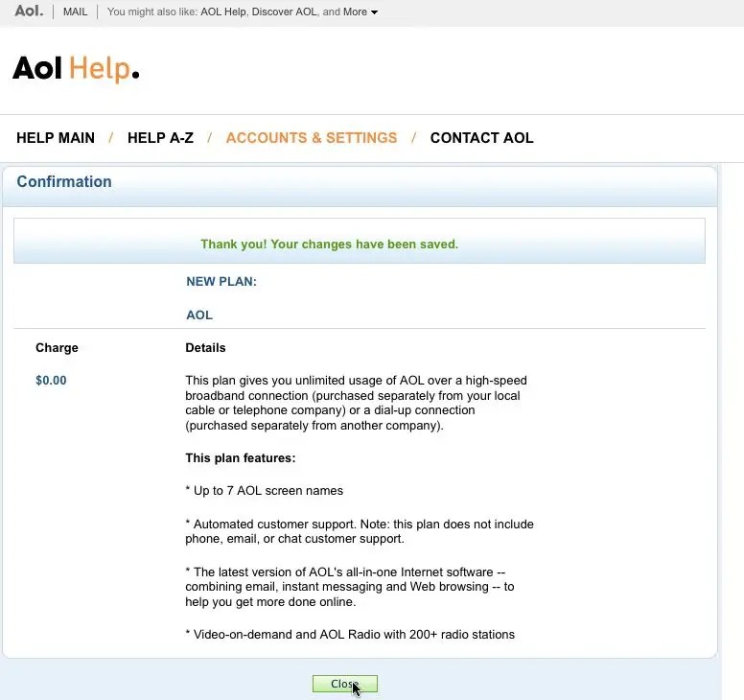The width and height of the screenshot is (744, 700).
Task: Click the unlimited usage plan description paragraph
Action: 356,403
